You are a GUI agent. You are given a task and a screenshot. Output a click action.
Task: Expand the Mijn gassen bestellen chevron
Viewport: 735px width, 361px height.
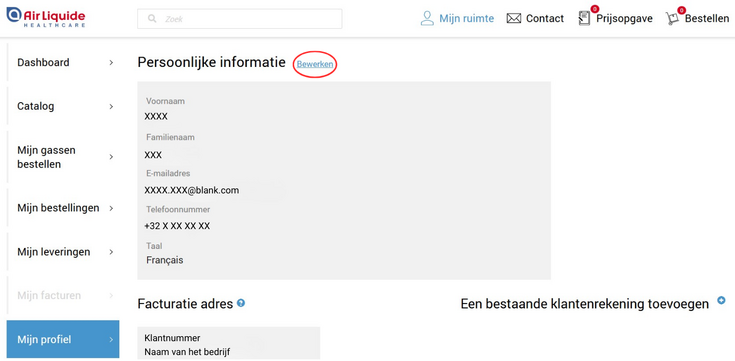point(111,157)
